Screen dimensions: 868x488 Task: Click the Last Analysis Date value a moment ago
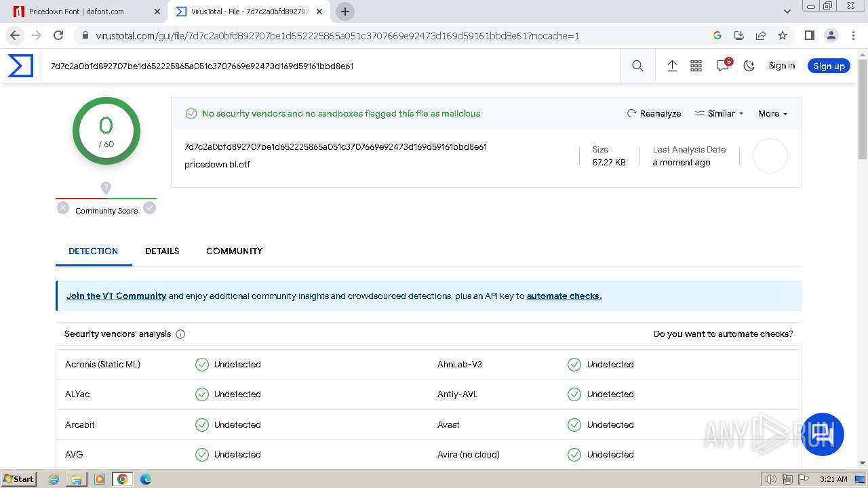(682, 163)
